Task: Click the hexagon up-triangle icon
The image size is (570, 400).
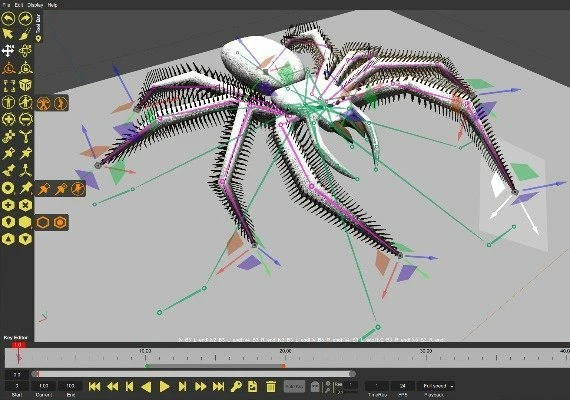Action: click(8, 239)
